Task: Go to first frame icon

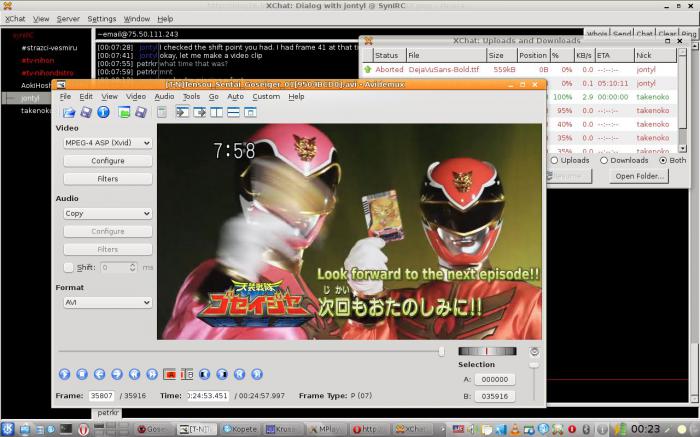Action: pos(239,374)
